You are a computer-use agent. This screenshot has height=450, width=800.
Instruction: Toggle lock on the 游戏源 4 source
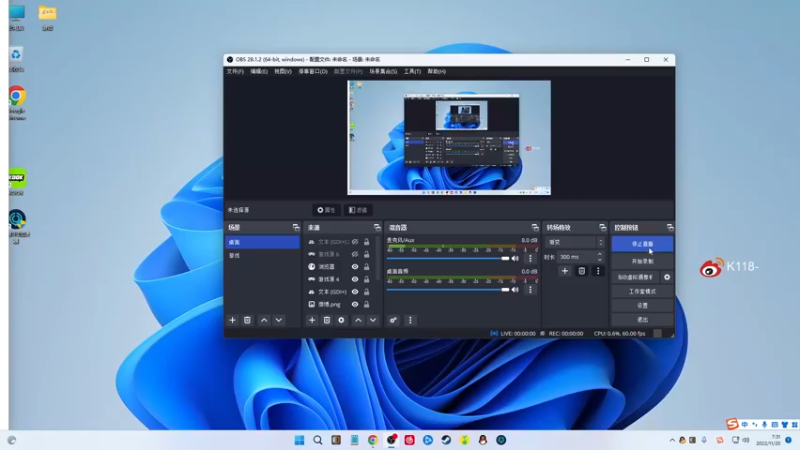366,279
